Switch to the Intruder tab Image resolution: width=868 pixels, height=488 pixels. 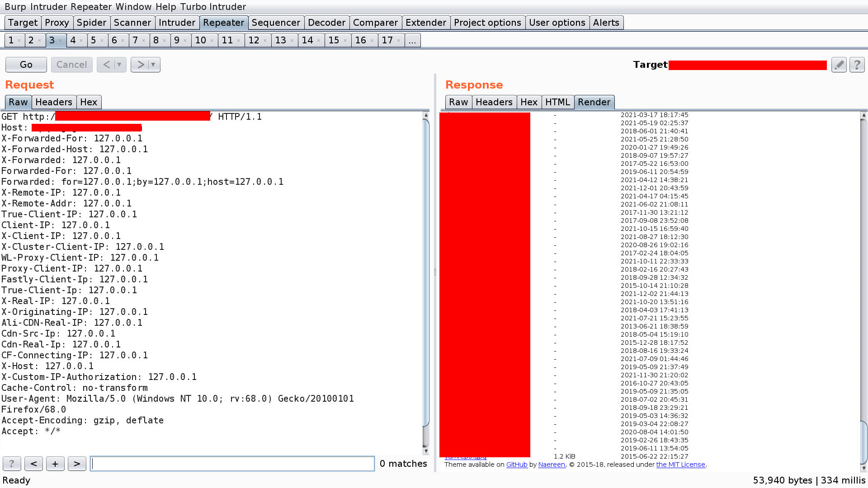click(177, 23)
